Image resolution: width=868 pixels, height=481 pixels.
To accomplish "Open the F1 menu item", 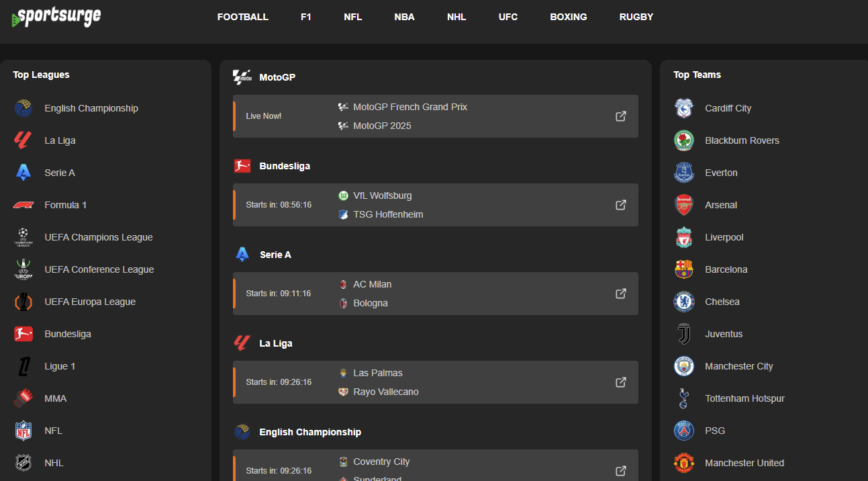I will pos(306,17).
